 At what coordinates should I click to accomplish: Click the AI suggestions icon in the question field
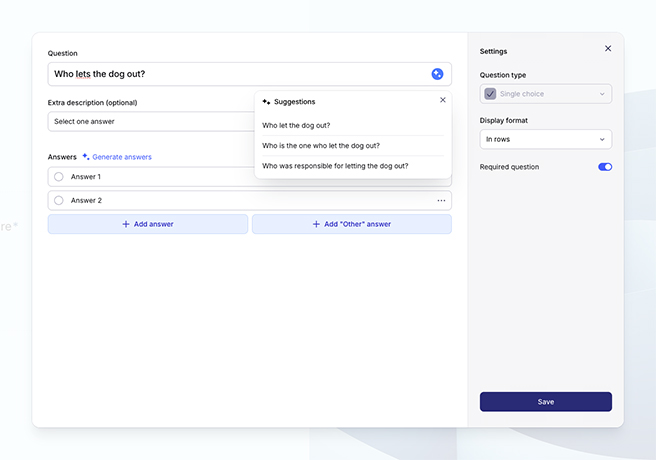click(x=437, y=74)
